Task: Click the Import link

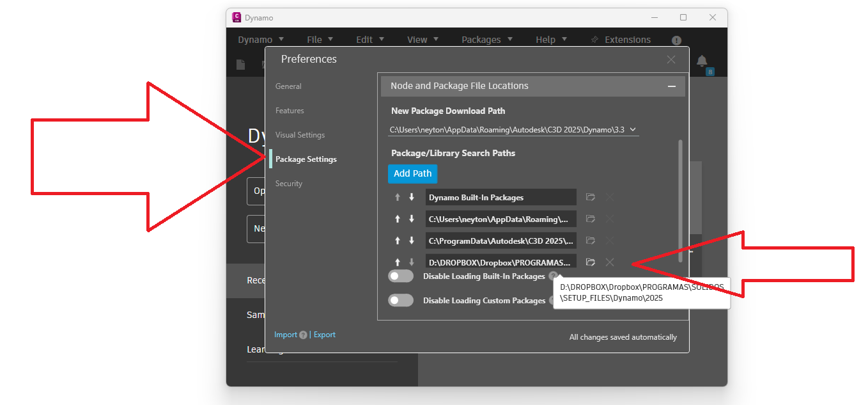Action: click(286, 335)
